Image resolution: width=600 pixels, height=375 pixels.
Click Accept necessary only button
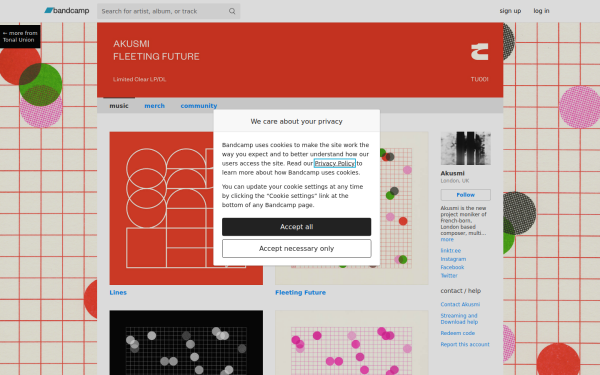[x=297, y=248]
